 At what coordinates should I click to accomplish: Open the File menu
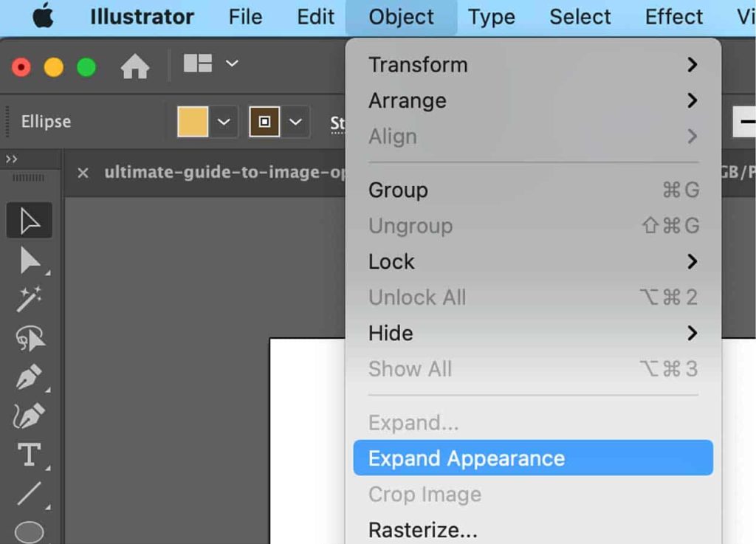coord(245,17)
